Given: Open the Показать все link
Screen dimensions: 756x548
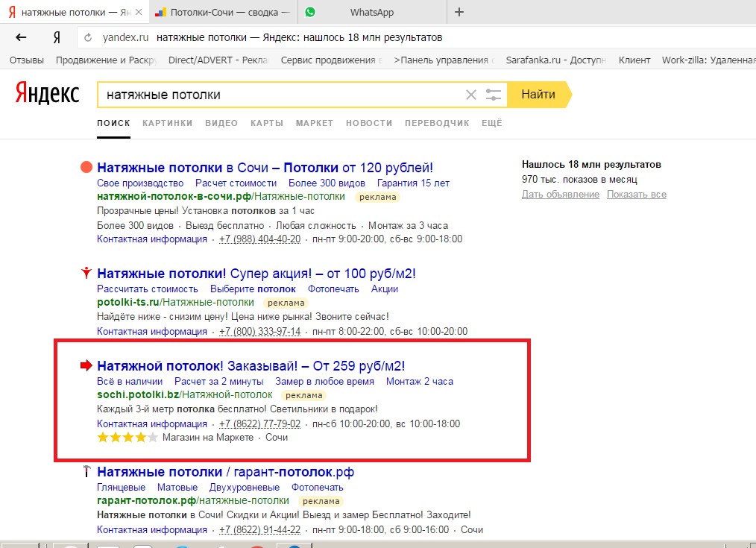Looking at the screenshot, I should click(x=637, y=195).
